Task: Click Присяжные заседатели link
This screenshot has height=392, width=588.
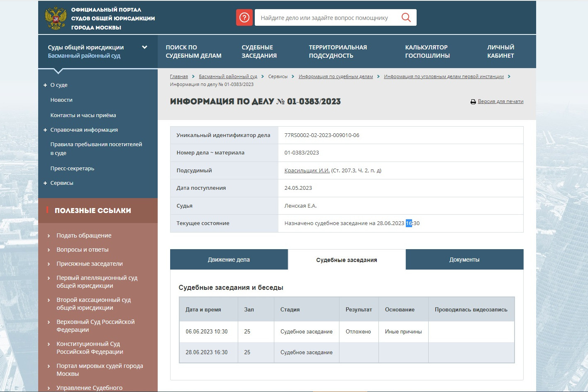Action: [90, 264]
